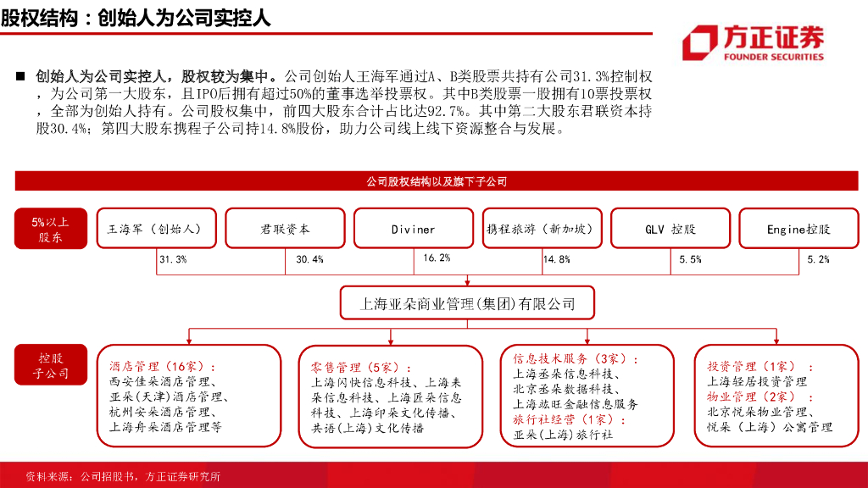The image size is (868, 488).
Task: Click the 君联资本 shareholder box
Action: point(285,229)
